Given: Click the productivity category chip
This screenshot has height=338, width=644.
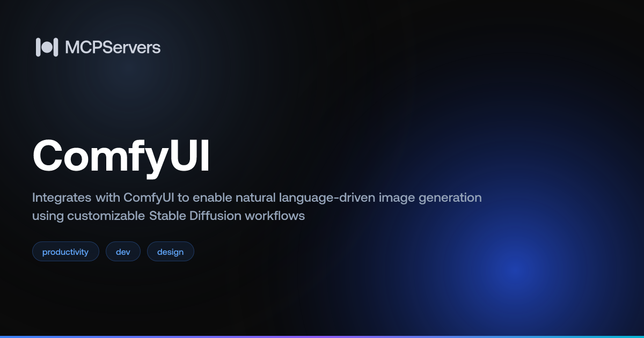Looking at the screenshot, I should click(x=65, y=251).
